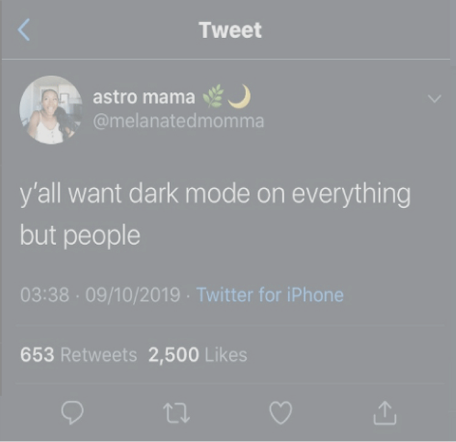Tap the 'dark mode' phrase in tweet

click(x=189, y=193)
